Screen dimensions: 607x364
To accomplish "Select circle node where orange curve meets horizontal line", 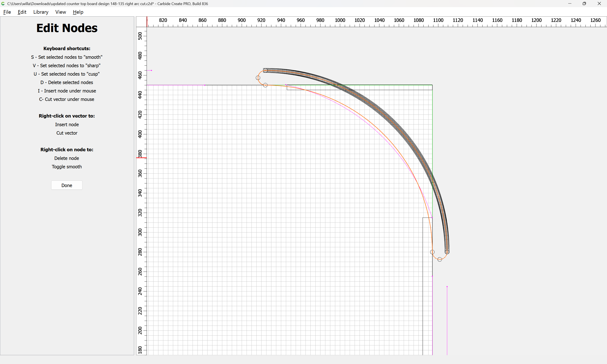I will [265, 85].
